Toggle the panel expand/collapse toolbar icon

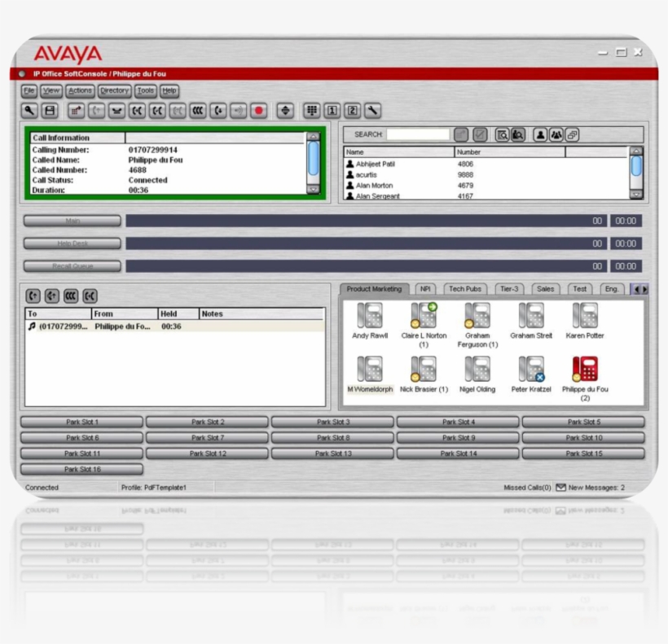click(x=285, y=111)
